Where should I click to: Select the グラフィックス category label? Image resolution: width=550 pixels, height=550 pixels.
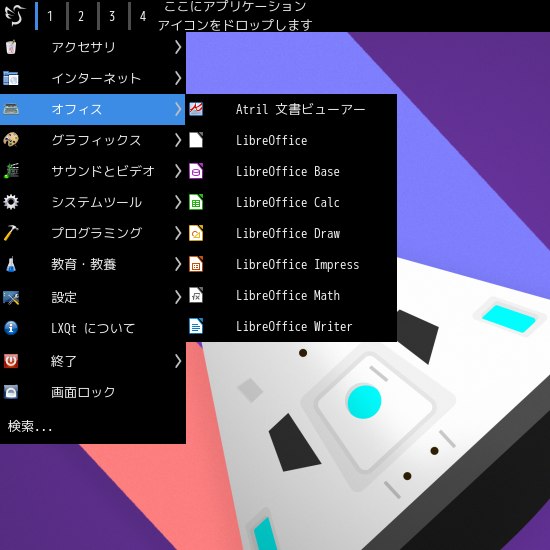tap(96, 140)
